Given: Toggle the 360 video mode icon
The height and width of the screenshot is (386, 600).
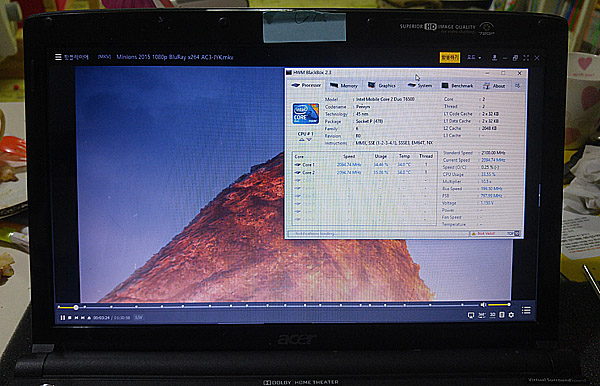Looking at the screenshot, I should [482, 315].
